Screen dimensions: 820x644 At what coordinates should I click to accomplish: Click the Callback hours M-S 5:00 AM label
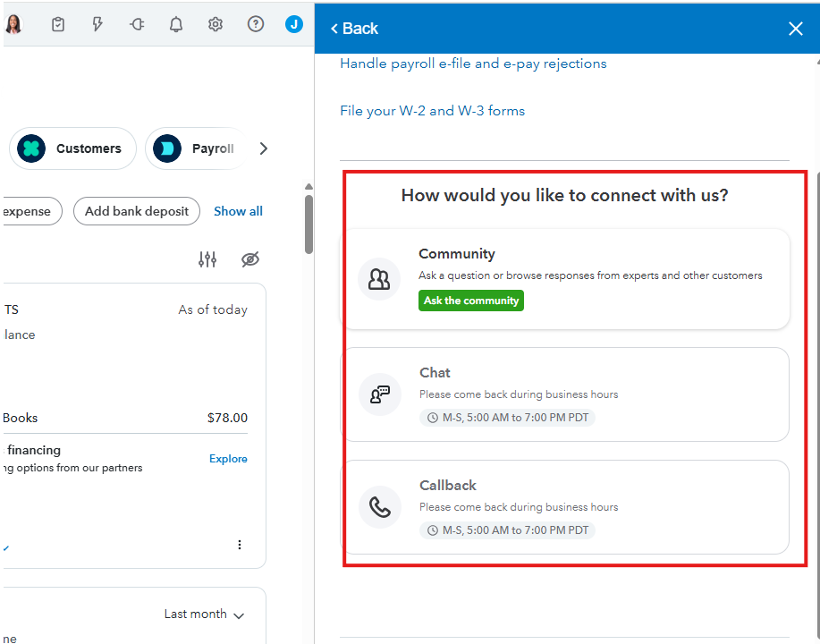tap(507, 530)
